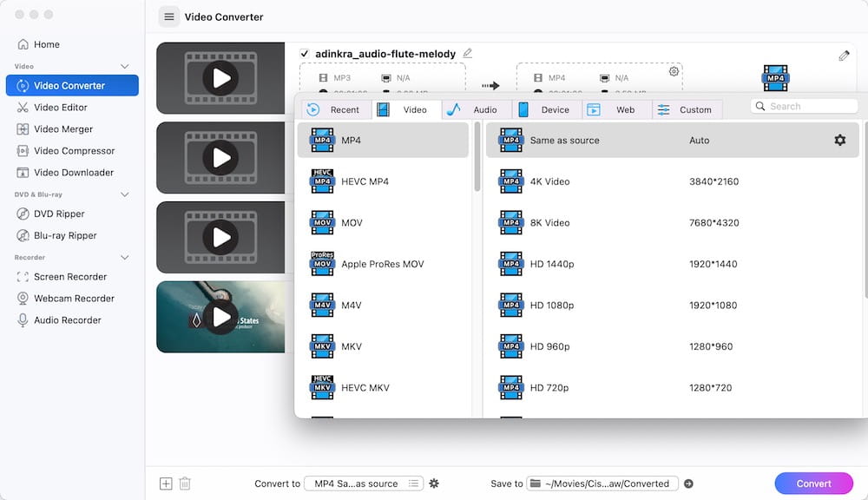Play the first video thumbnail

[x=220, y=78]
